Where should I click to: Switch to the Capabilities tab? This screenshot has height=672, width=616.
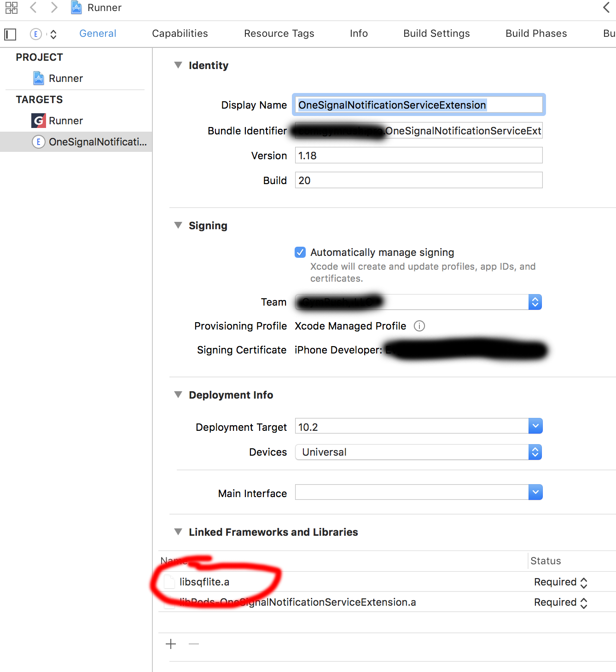(x=180, y=33)
